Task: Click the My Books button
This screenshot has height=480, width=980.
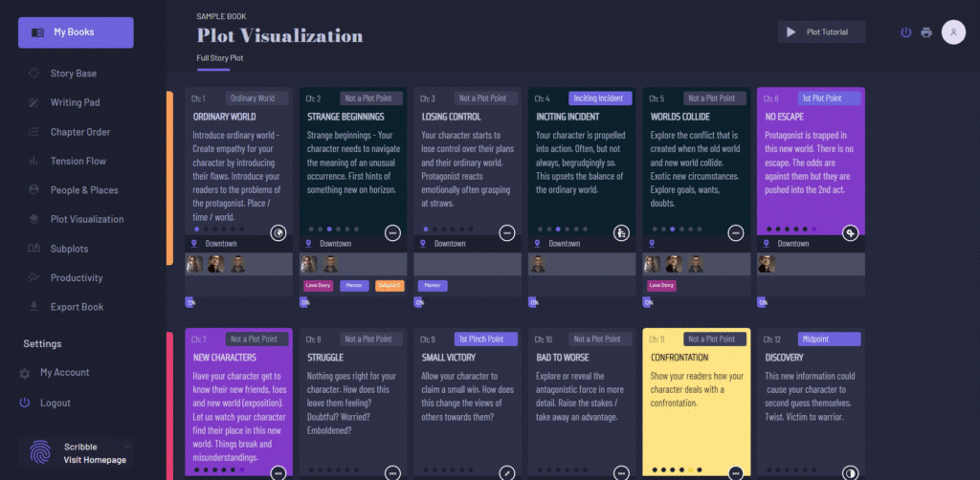Action: pos(76,33)
